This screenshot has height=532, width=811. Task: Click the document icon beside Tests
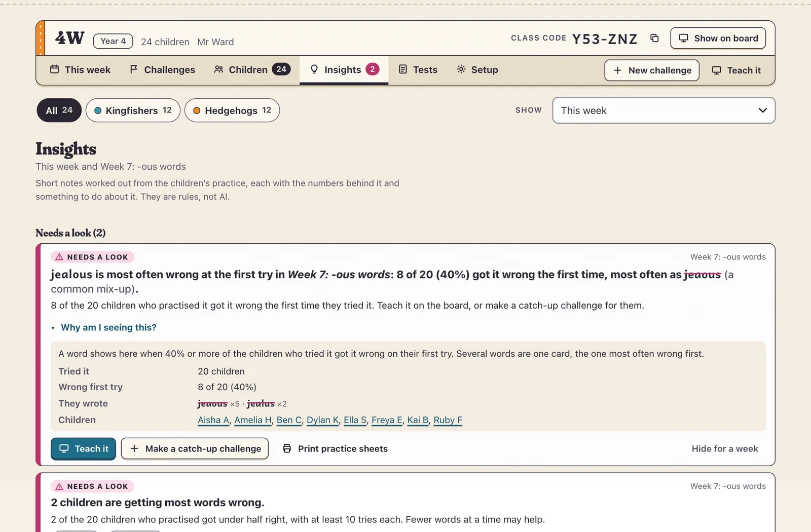click(x=403, y=69)
